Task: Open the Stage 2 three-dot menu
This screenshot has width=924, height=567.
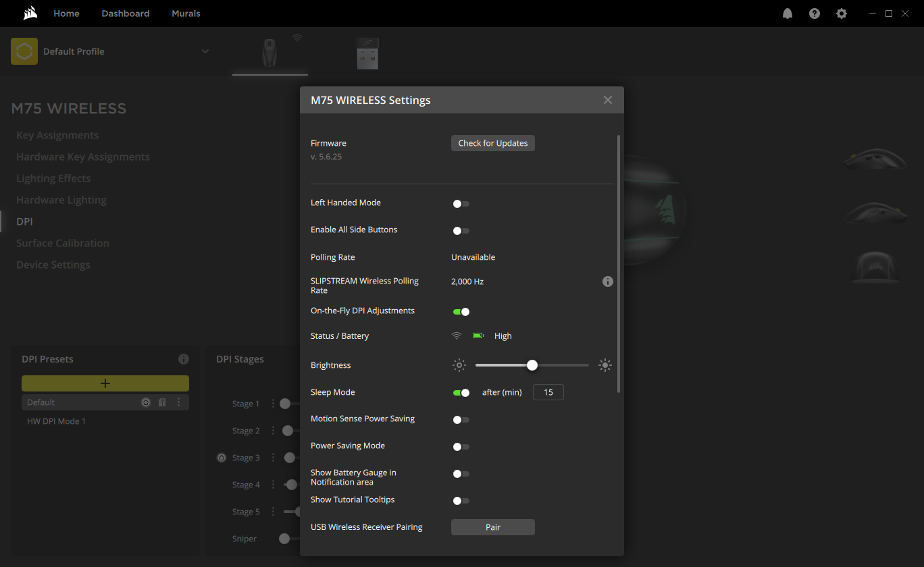Action: tap(273, 431)
